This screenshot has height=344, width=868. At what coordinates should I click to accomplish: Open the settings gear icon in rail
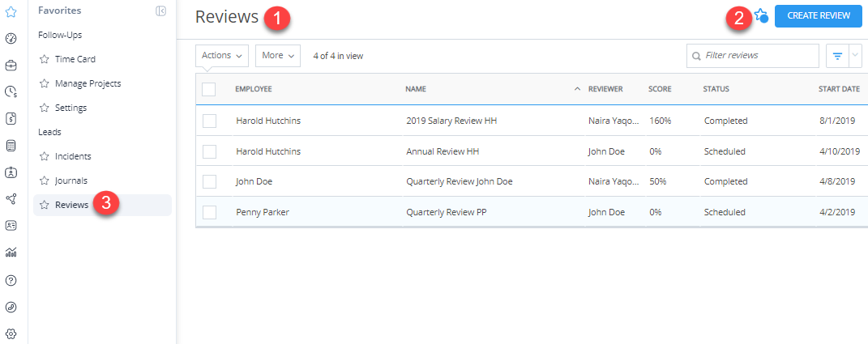11,333
